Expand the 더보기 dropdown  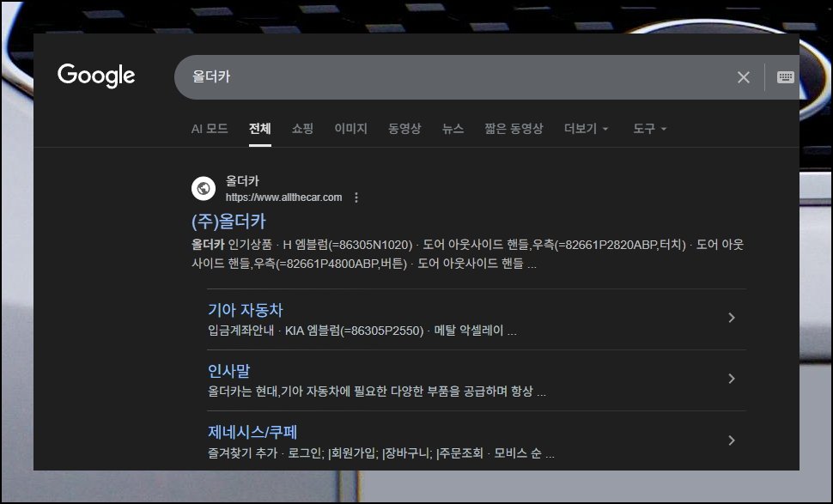point(586,129)
